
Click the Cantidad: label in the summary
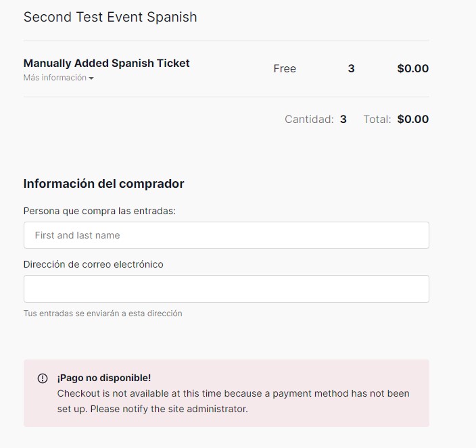pos(310,119)
